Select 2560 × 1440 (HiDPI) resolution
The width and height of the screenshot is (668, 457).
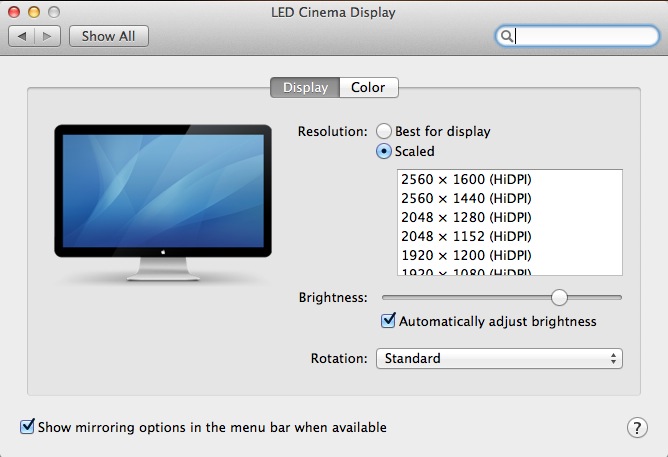click(510, 198)
